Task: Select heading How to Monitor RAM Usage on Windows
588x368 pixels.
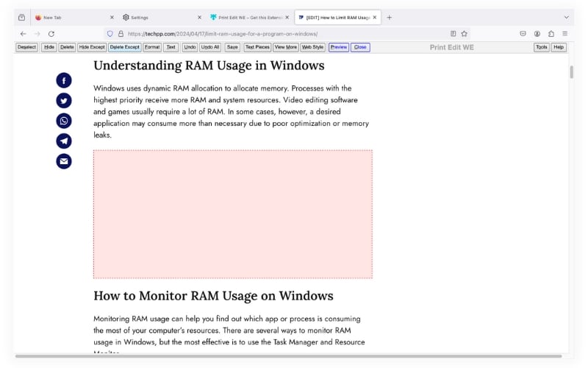Action: point(213,296)
